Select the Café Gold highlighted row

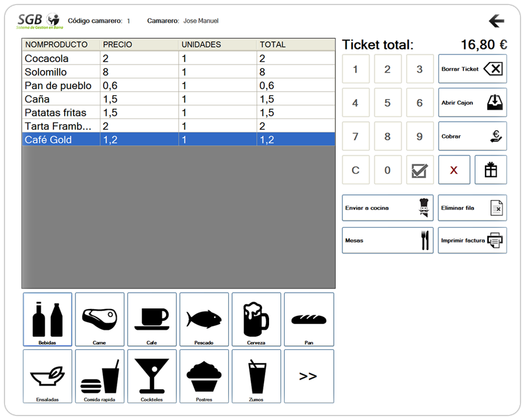(179, 140)
